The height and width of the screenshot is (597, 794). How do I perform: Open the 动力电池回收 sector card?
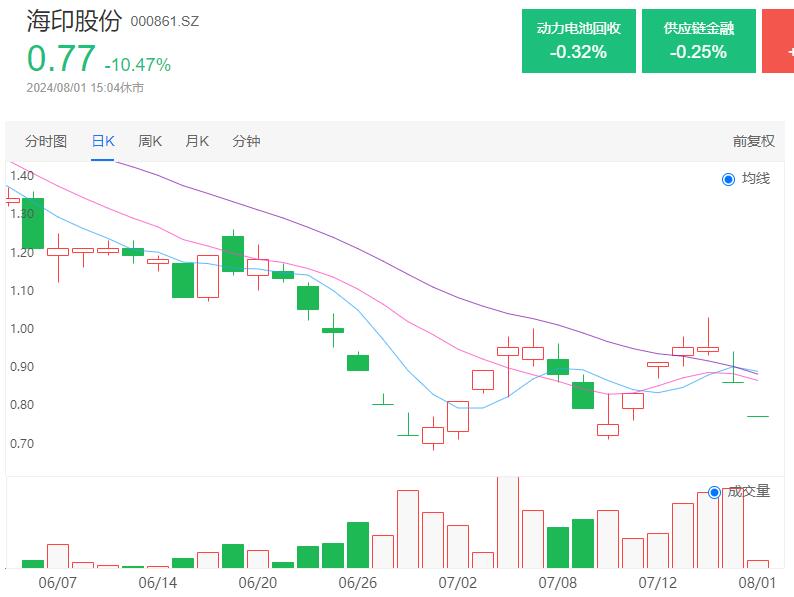578,41
